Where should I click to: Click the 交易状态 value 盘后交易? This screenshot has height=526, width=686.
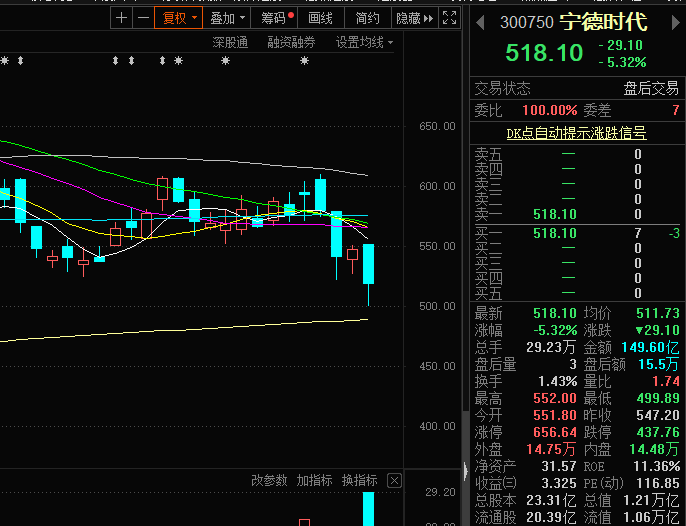click(651, 88)
